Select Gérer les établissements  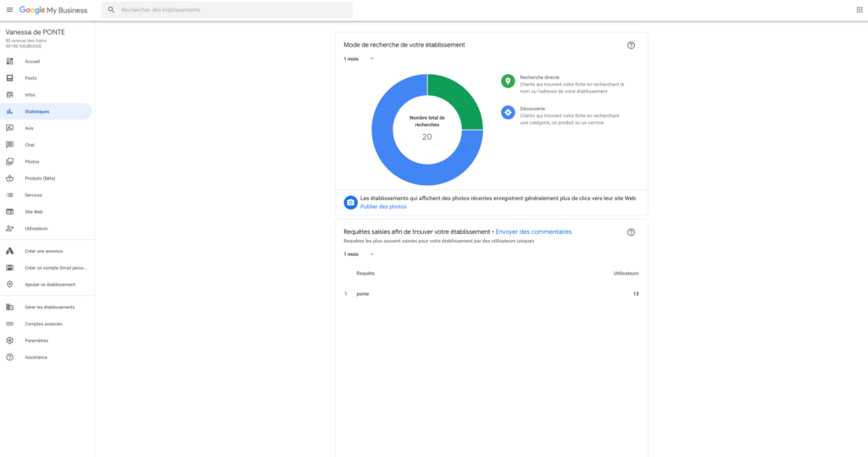click(x=49, y=307)
